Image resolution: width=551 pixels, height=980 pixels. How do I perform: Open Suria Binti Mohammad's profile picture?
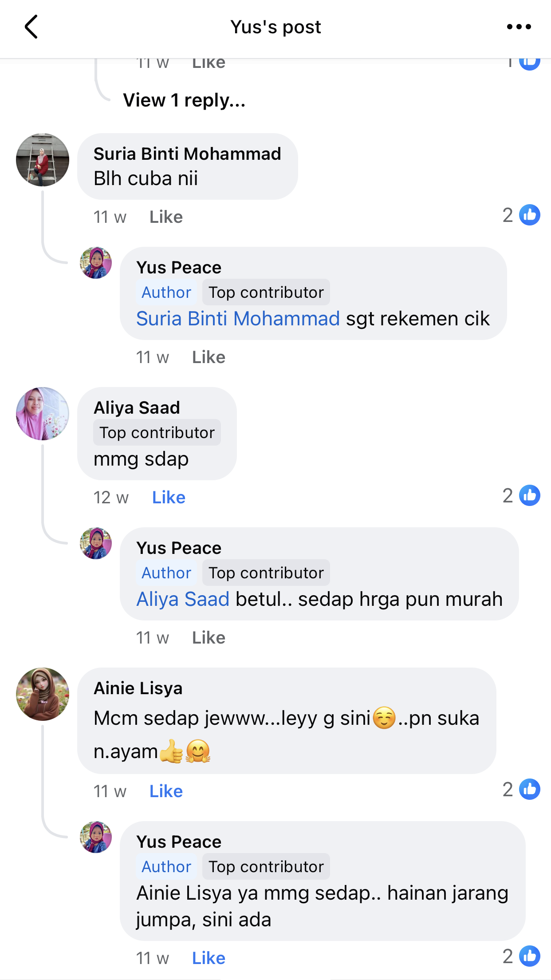tap(43, 160)
